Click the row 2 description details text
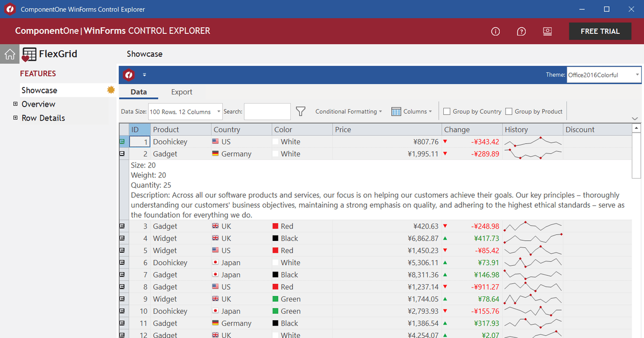The image size is (644, 338). [378, 205]
